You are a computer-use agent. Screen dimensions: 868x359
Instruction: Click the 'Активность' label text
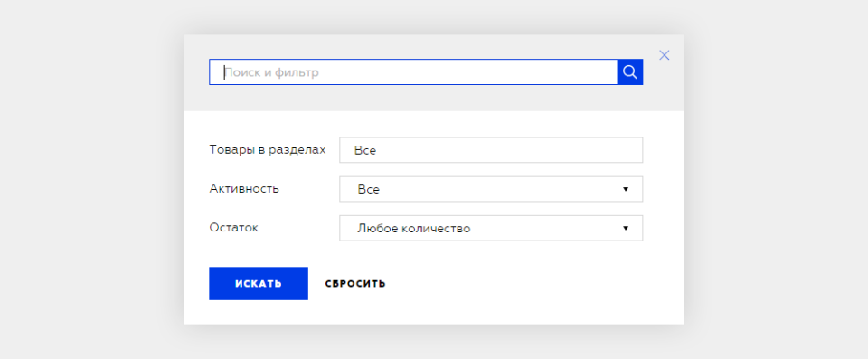click(x=244, y=188)
